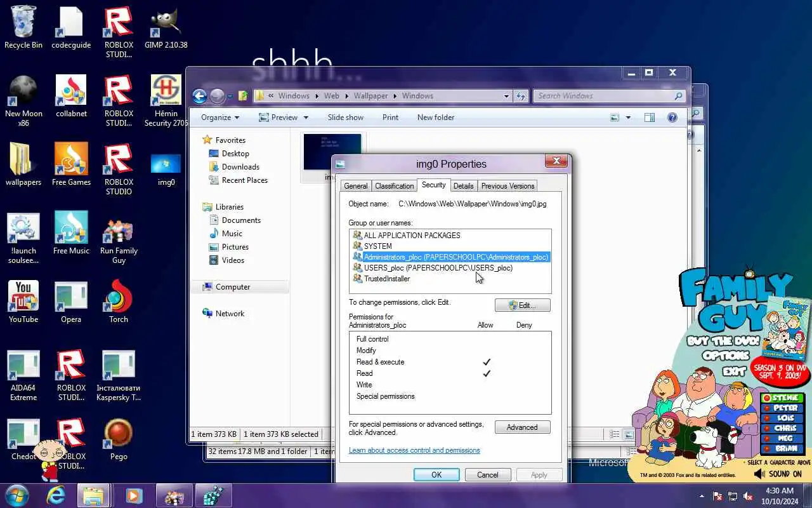Open AIDA64 Extreme desktop shortcut

[23, 375]
